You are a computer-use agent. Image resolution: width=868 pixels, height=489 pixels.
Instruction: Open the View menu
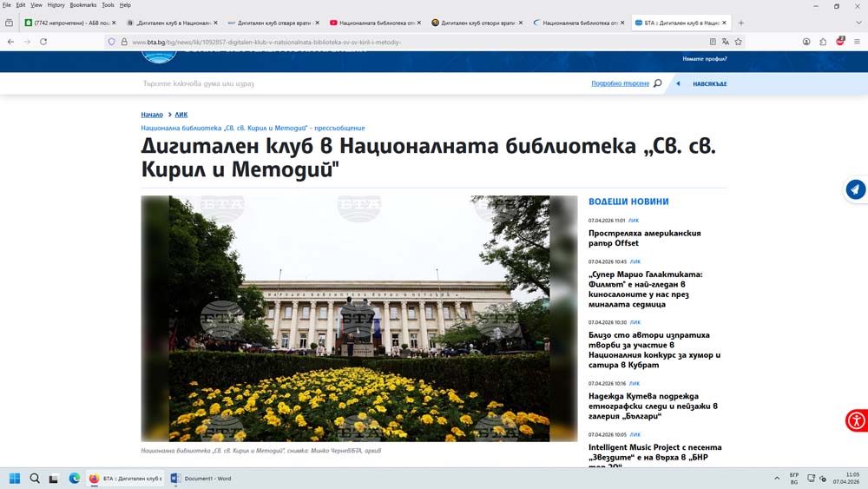(36, 5)
